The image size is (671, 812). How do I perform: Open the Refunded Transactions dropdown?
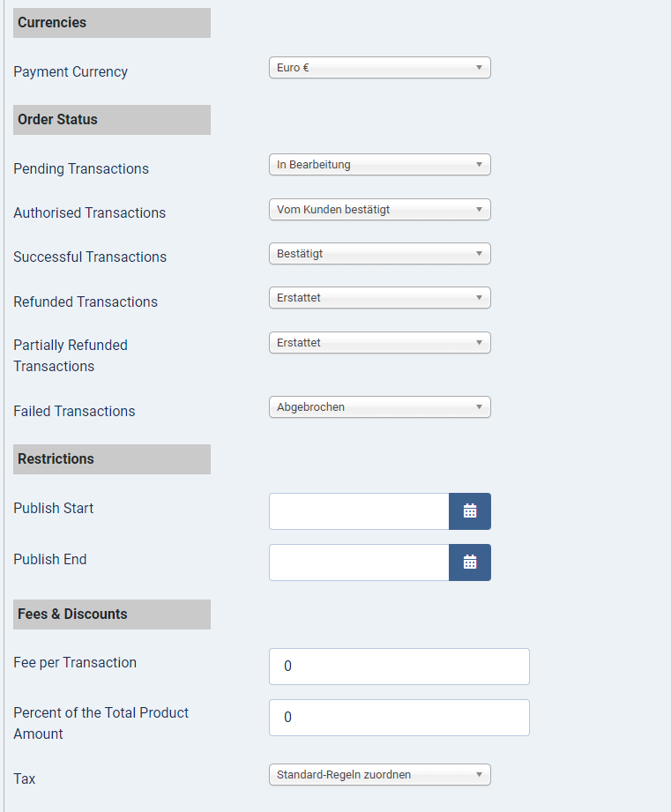pyautogui.click(x=379, y=298)
